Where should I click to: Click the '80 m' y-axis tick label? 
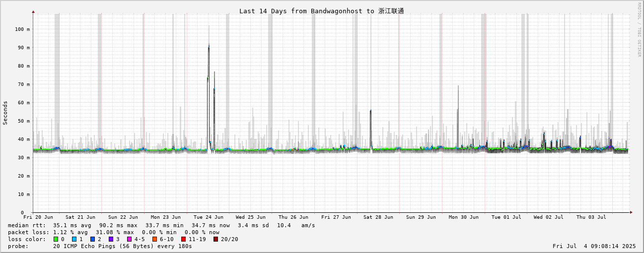click(23, 66)
